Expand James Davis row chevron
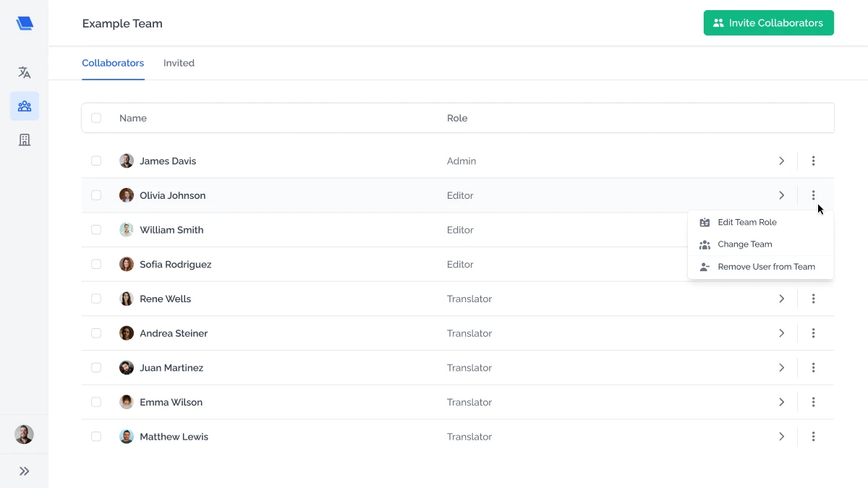The width and height of the screenshot is (868, 488). (781, 161)
